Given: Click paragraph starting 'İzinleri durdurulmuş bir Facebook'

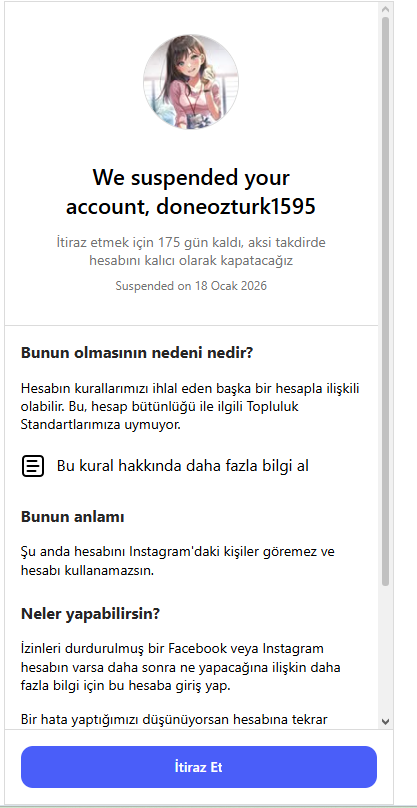Looking at the screenshot, I should (181, 667).
